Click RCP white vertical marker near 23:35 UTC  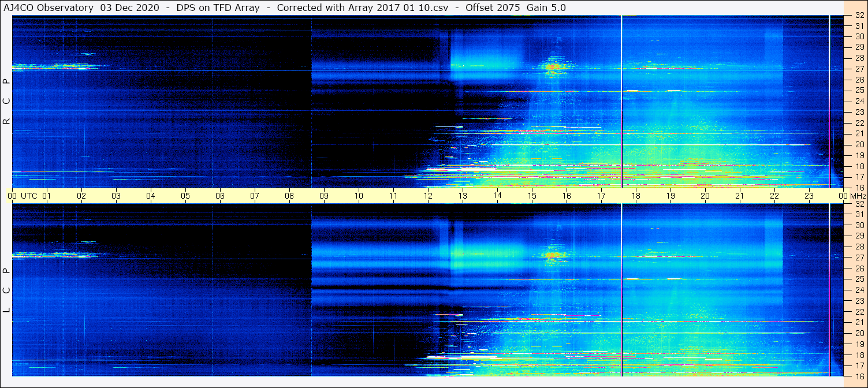[x=829, y=101]
